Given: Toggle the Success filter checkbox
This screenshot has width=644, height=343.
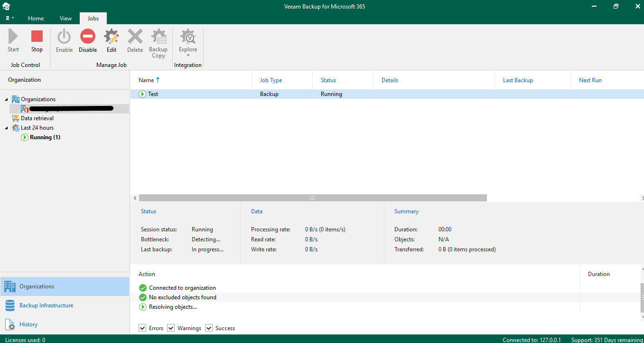Looking at the screenshot, I should [209, 328].
